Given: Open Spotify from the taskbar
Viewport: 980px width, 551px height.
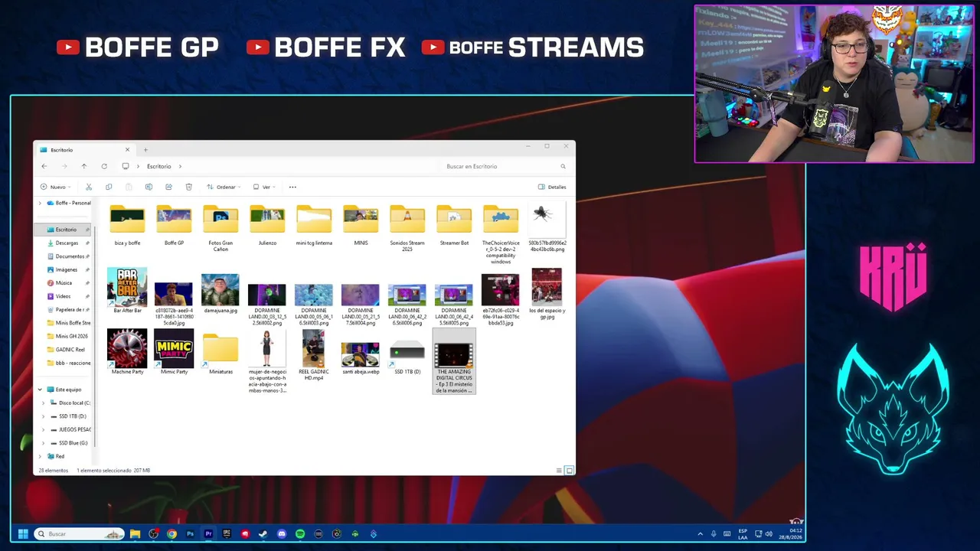Looking at the screenshot, I should coord(300,534).
